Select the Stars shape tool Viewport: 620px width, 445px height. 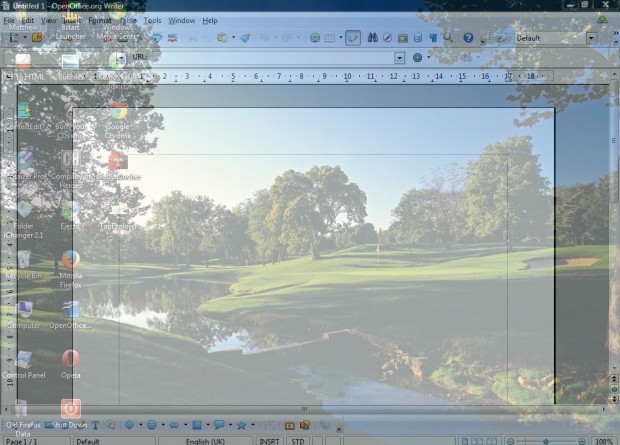click(242, 425)
